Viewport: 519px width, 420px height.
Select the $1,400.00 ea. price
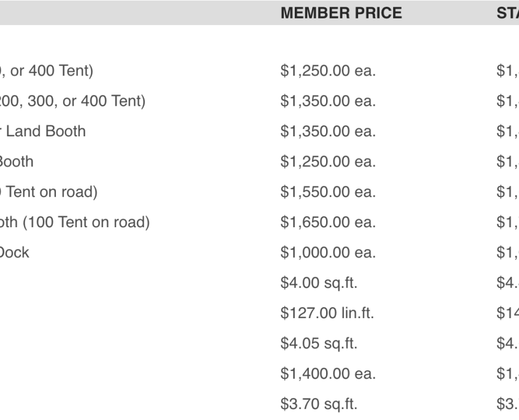[328, 374]
